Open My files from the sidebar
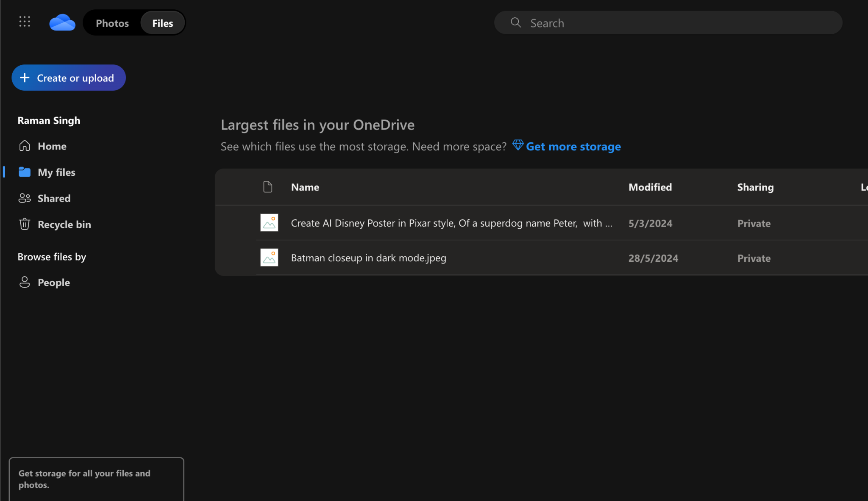Screen dimensions: 868x501 coord(56,172)
